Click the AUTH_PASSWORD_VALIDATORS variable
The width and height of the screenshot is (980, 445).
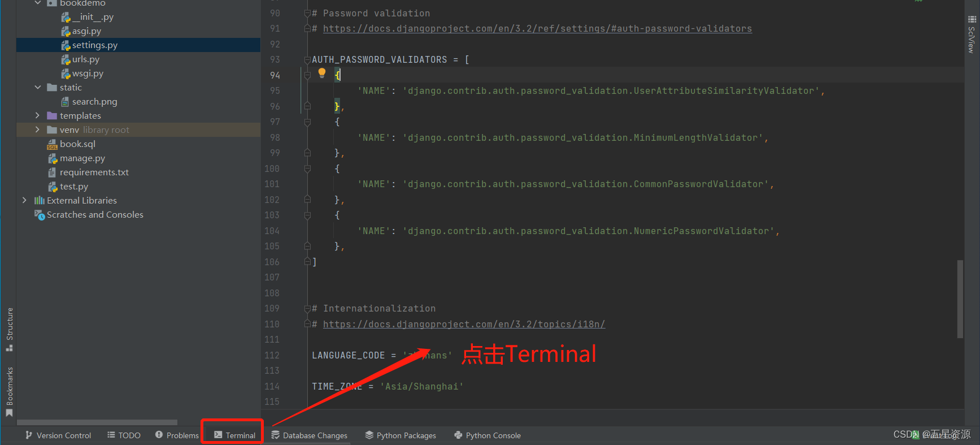(379, 59)
